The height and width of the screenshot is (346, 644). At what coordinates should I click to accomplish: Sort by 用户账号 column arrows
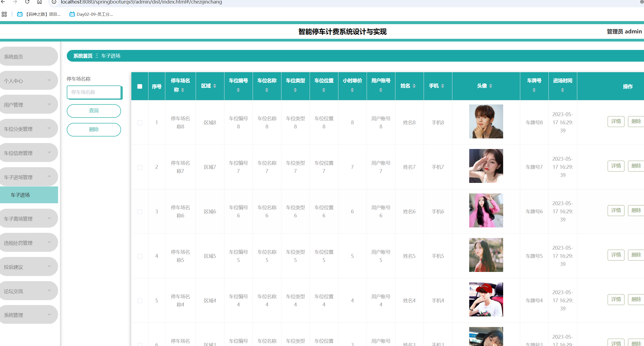click(x=381, y=90)
